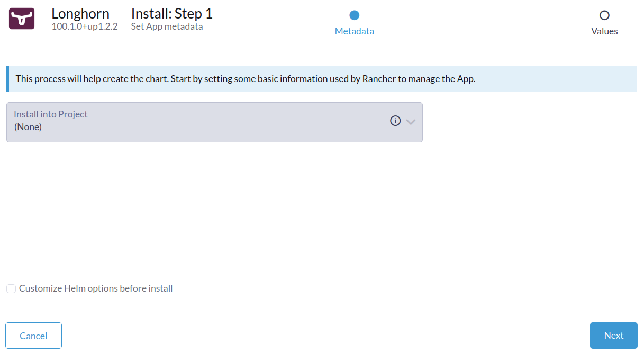The height and width of the screenshot is (353, 644).
Task: Click the info icon in project field
Action: tap(395, 121)
